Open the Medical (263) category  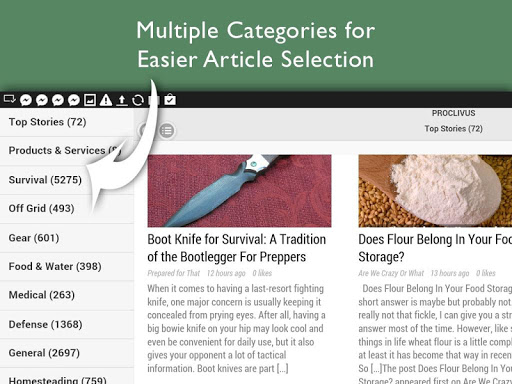[x=67, y=295]
